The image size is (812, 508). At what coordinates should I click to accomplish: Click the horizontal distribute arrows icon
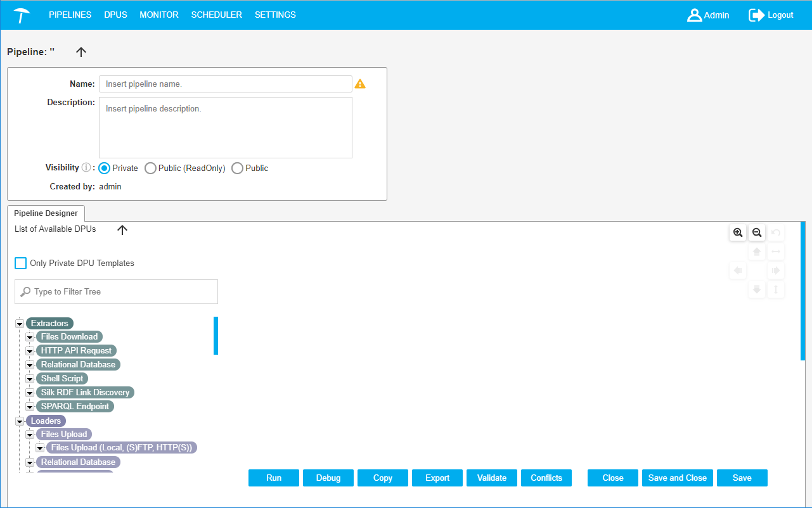tap(776, 252)
